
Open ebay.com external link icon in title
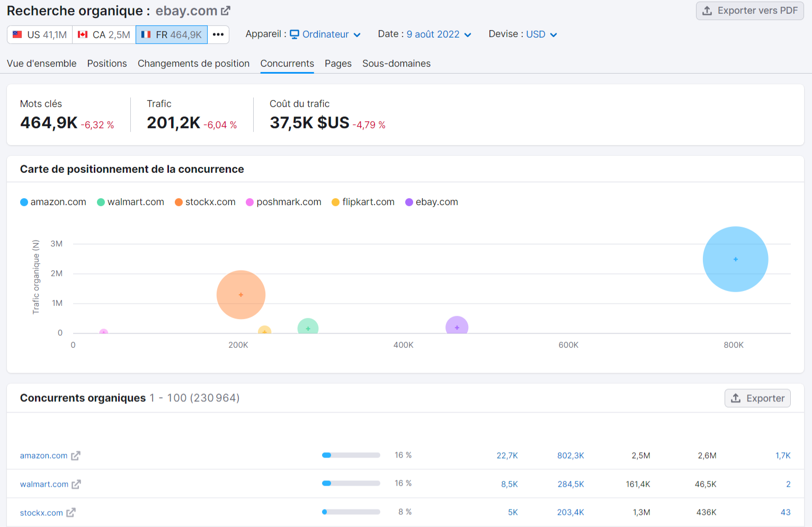tap(226, 11)
